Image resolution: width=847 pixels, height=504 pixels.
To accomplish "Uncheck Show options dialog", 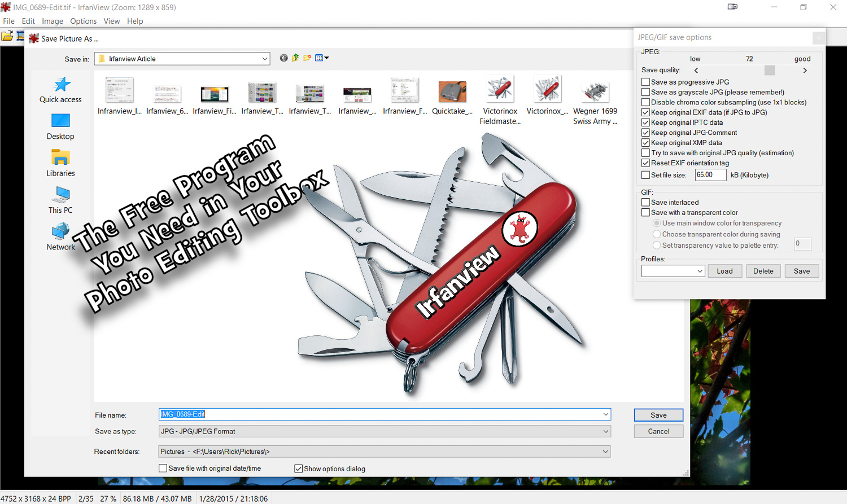I will point(298,468).
